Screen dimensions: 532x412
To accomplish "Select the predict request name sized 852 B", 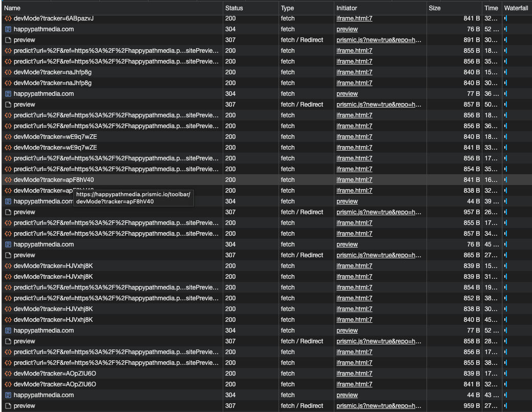I will (x=116, y=298).
